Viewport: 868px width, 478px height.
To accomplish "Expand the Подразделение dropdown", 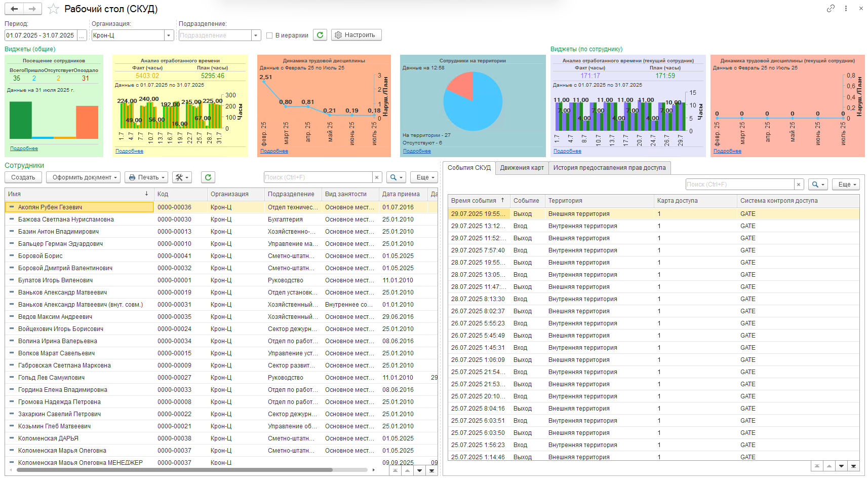I will pyautogui.click(x=256, y=35).
